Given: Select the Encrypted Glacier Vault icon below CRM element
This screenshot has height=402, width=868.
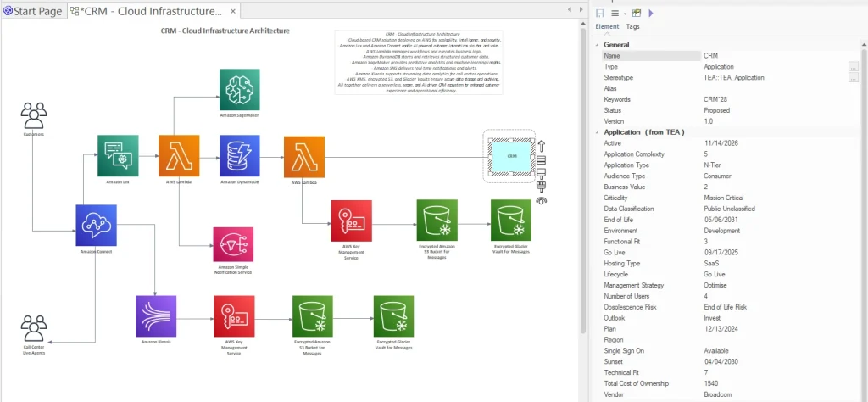Looking at the screenshot, I should point(511,221).
